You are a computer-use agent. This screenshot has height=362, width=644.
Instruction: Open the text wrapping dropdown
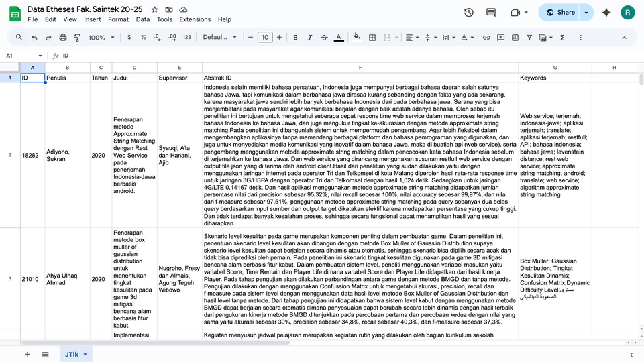pyautogui.click(x=449, y=38)
